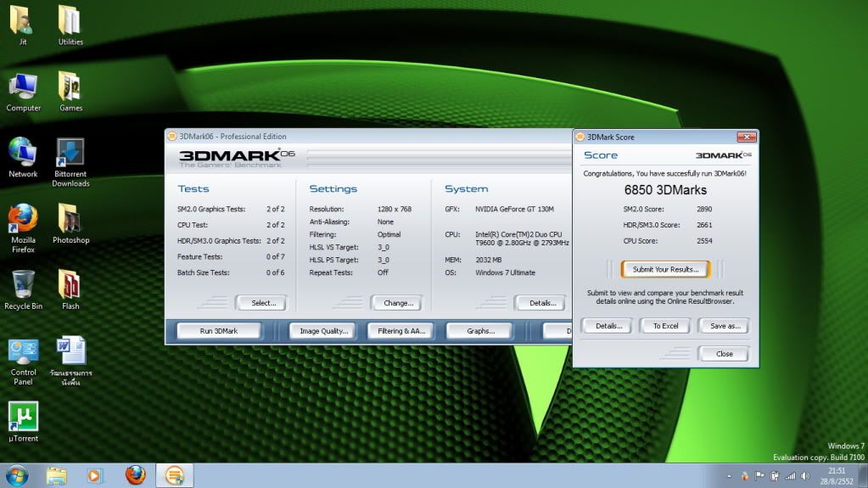Screen dimensions: 868x488
Task: Click the Bittorrent Downloads shortcut icon
Action: coord(70,153)
